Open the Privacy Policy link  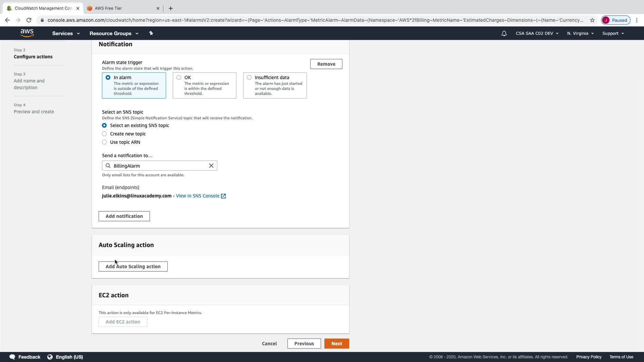(x=589, y=357)
